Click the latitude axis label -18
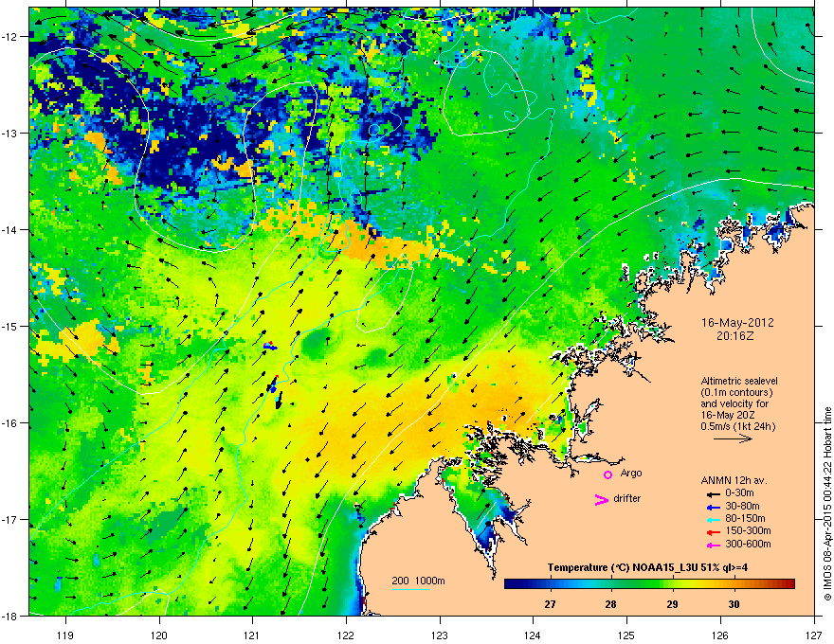 click(x=10, y=616)
